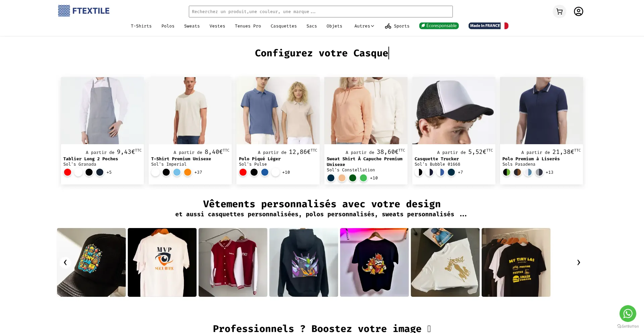Open Casquette Trucker product link
Image resolution: width=644 pixels, height=333 pixels.
pos(436,159)
